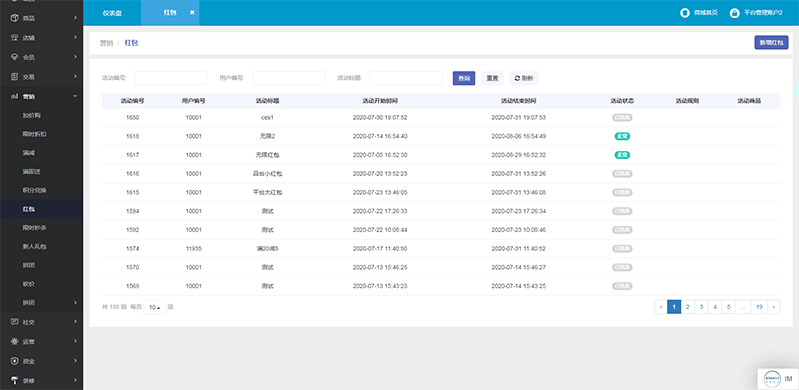Click the 用户编号 filter input field
The image size is (799, 390).
(x=288, y=79)
